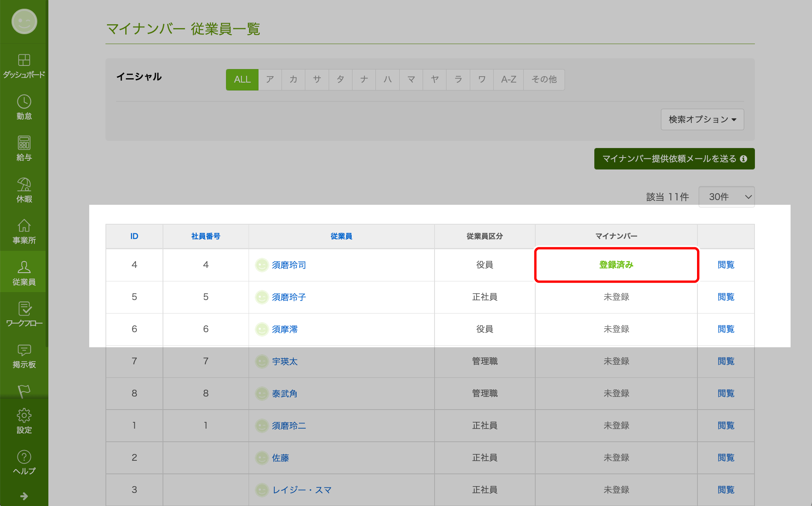Open the ヘルプ help question icon
Viewport: 812px width, 506px height.
[24, 457]
